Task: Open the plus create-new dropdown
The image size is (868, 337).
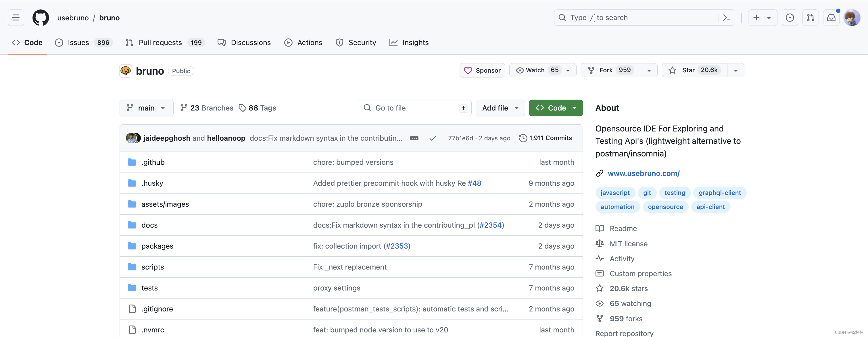Action: coord(762,18)
